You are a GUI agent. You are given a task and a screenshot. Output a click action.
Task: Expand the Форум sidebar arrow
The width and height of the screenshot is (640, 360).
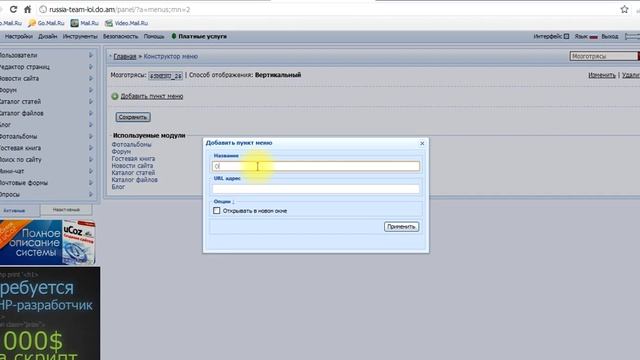point(91,90)
